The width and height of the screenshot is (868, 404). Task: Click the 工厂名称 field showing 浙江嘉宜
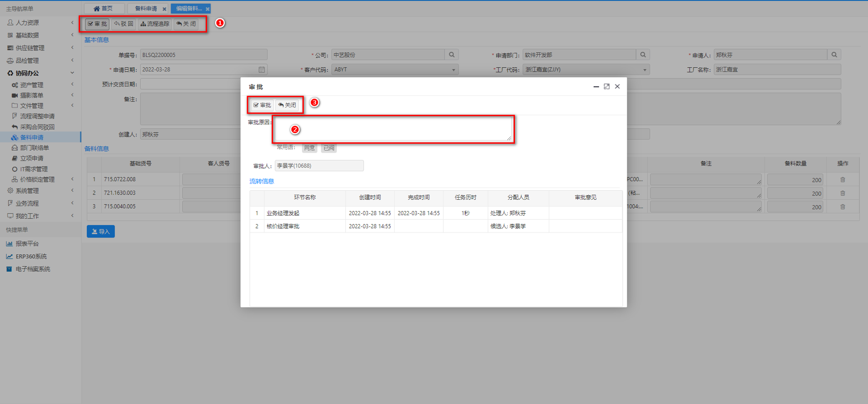(x=777, y=70)
